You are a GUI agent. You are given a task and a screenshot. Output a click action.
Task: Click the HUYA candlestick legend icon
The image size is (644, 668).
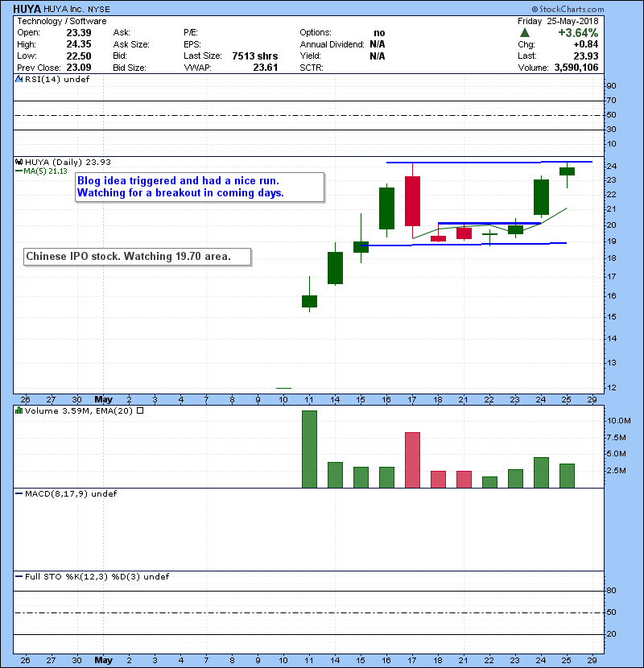pyautogui.click(x=19, y=162)
